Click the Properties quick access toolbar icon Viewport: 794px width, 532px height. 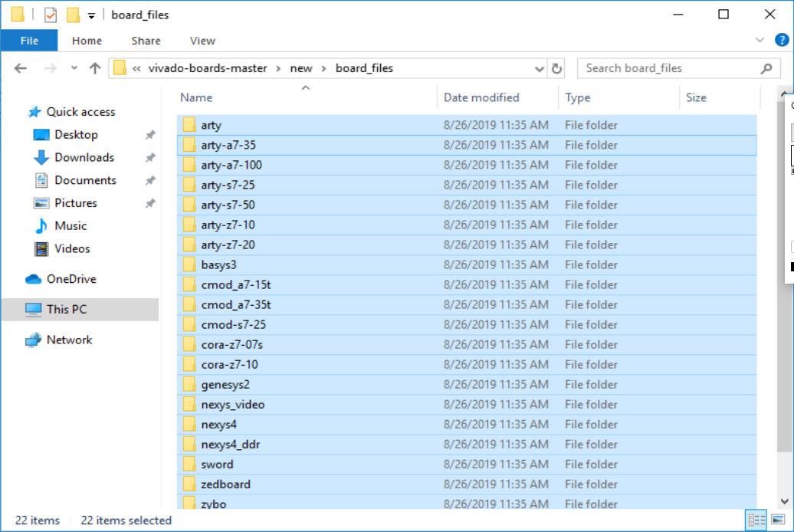tap(50, 15)
